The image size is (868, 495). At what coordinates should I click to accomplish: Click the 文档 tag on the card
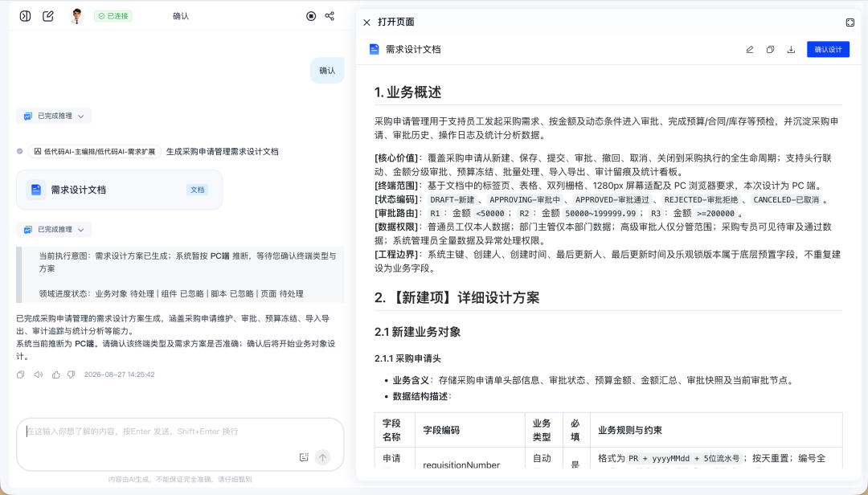coord(198,190)
